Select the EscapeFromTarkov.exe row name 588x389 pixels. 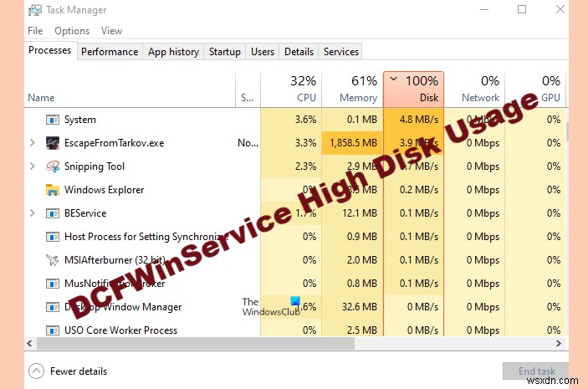click(114, 143)
